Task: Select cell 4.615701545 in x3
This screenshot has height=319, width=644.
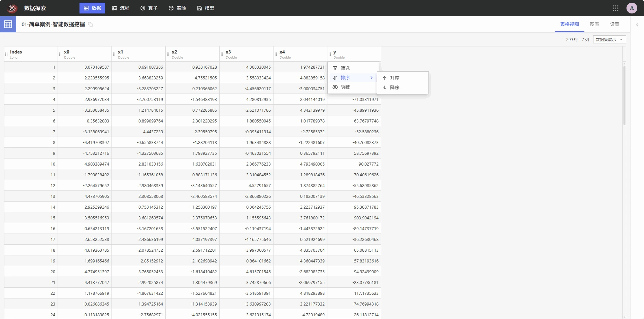Action: click(247, 272)
